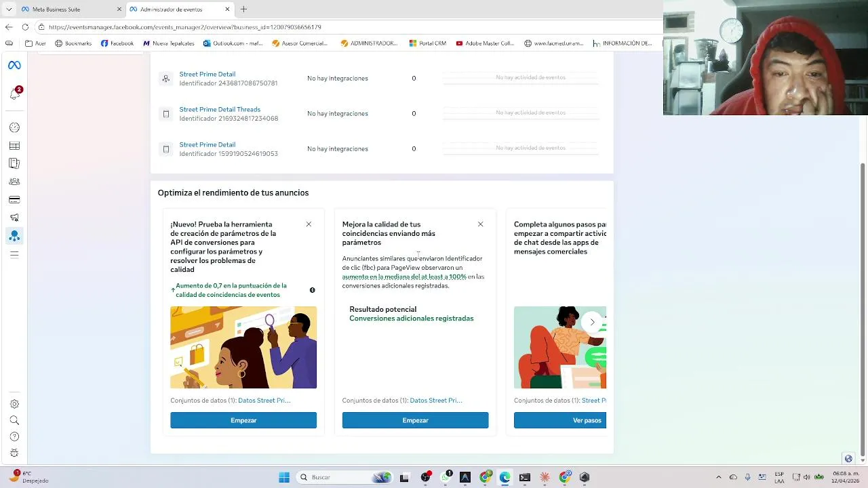The height and width of the screenshot is (488, 868).
Task: Click info icon beside 'Aumento de 0,7' text
Action: tap(313, 290)
